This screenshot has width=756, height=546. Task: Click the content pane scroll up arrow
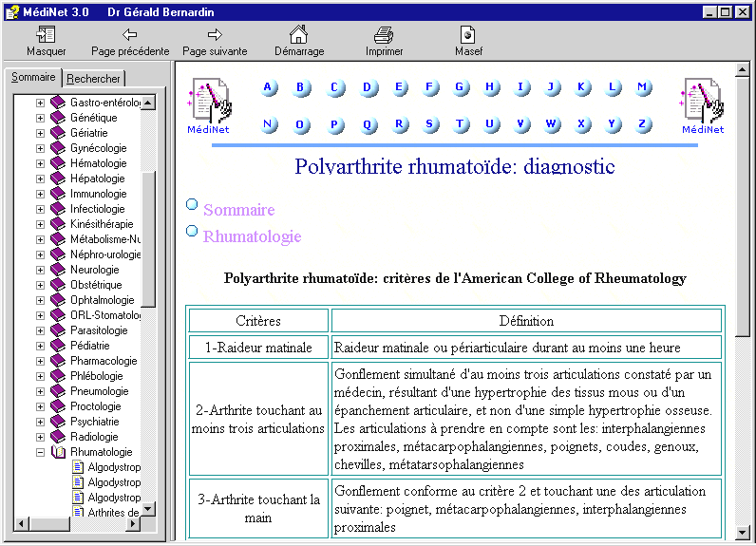743,70
